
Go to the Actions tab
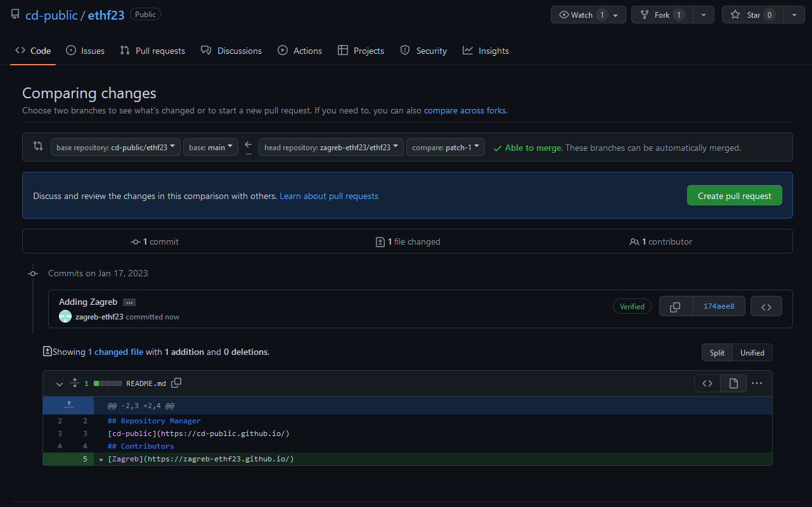pos(300,51)
